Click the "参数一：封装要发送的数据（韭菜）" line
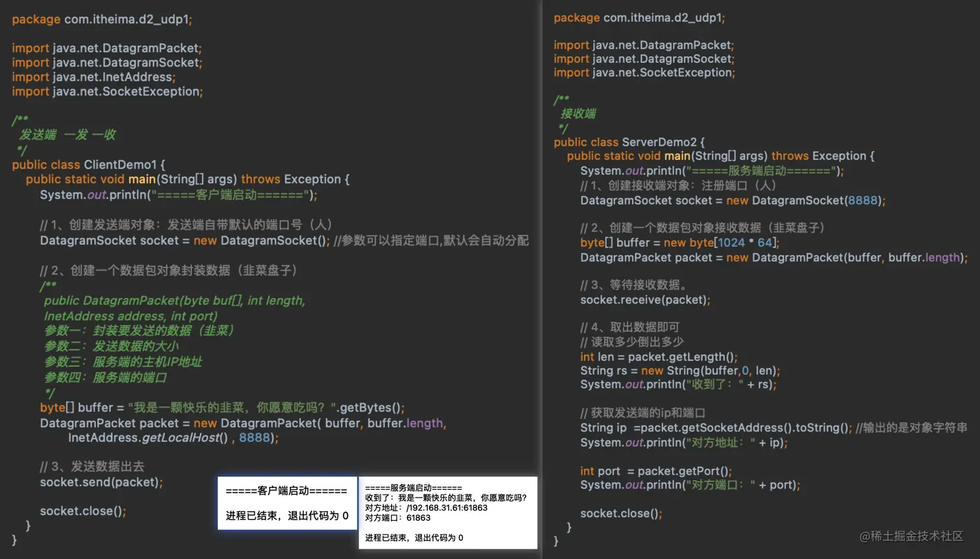 (x=139, y=330)
